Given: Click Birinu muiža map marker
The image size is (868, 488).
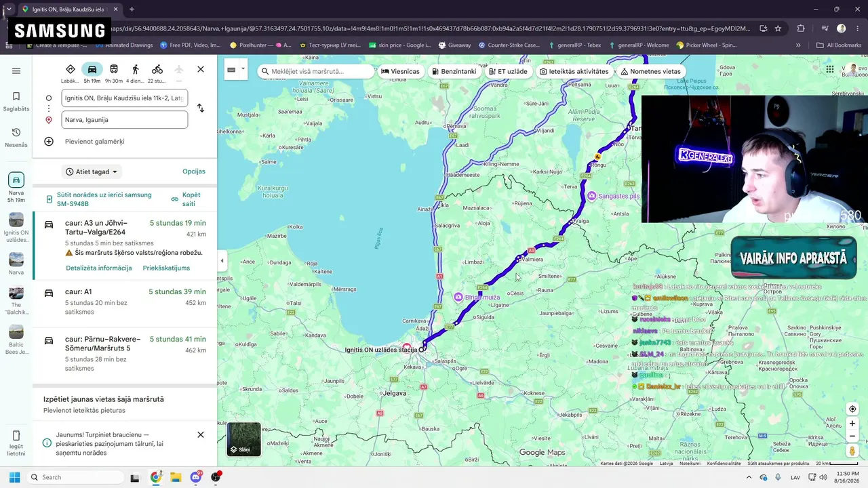Looking at the screenshot, I should click(x=459, y=297).
